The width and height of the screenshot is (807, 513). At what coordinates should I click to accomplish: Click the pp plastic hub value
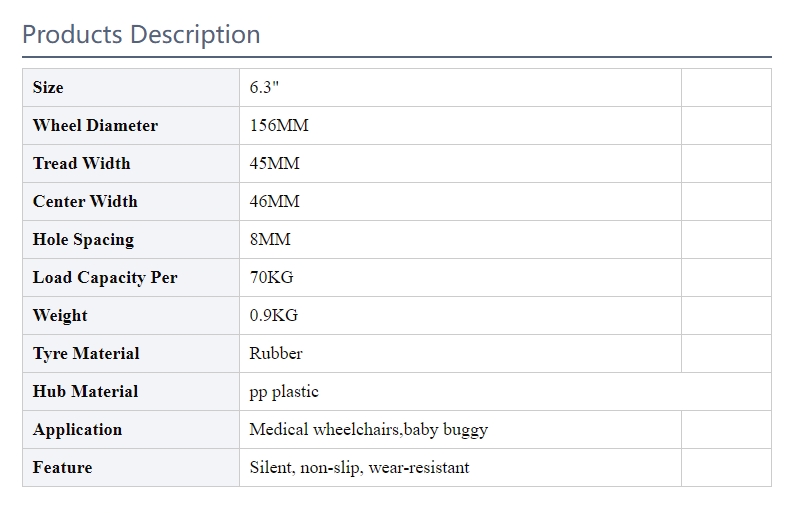pyautogui.click(x=284, y=392)
